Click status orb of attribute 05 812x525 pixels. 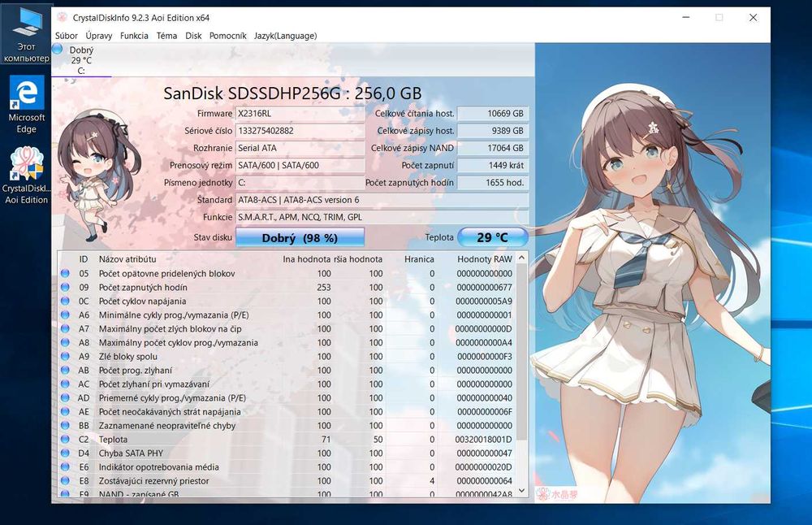coord(65,273)
